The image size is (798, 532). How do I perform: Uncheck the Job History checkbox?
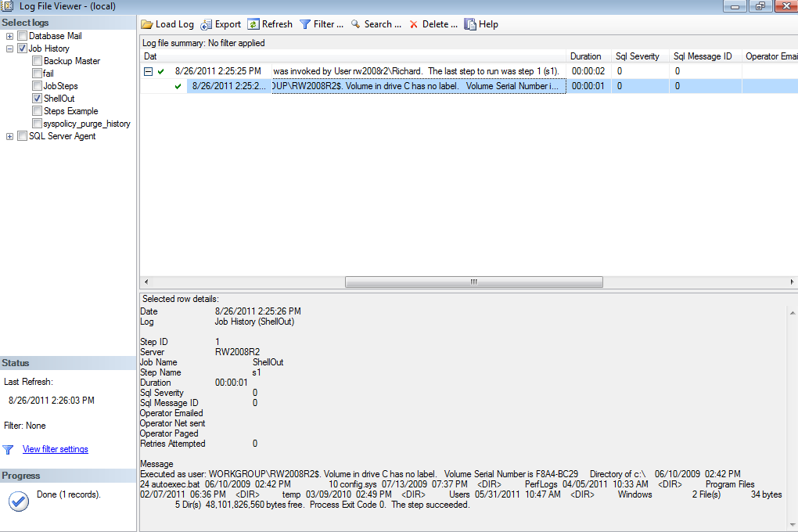pos(23,49)
